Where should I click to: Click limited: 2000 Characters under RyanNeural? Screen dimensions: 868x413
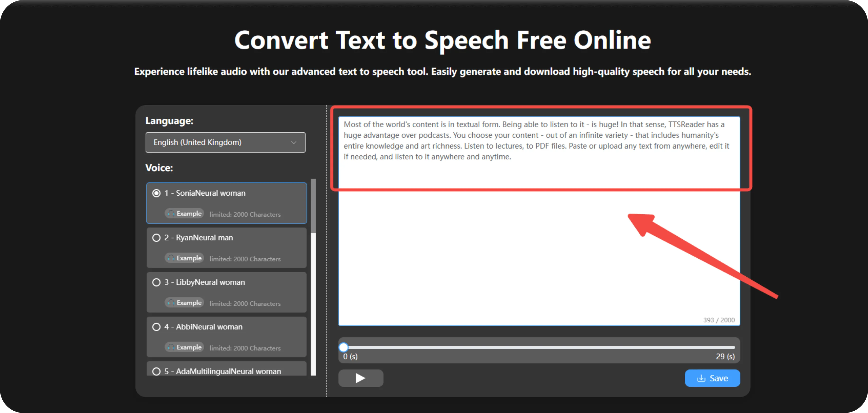[245, 259]
